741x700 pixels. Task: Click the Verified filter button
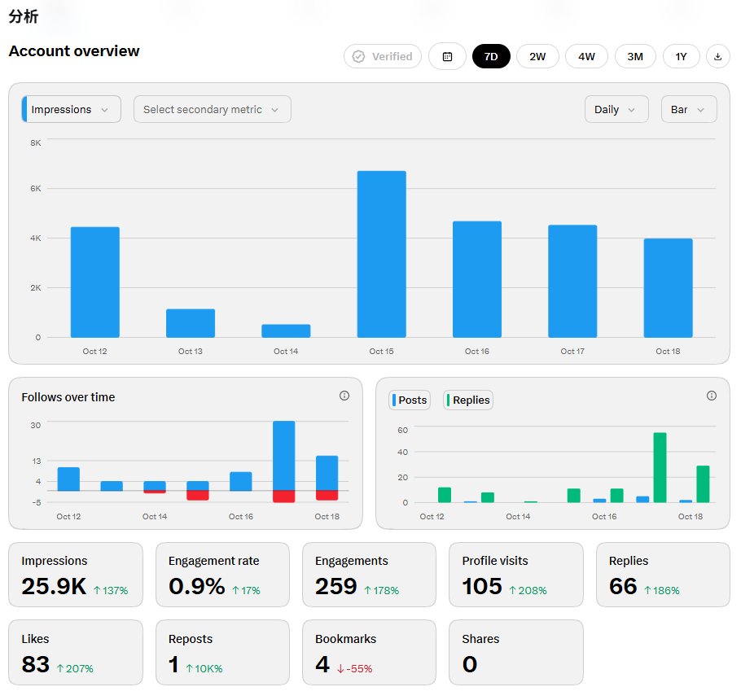point(383,57)
